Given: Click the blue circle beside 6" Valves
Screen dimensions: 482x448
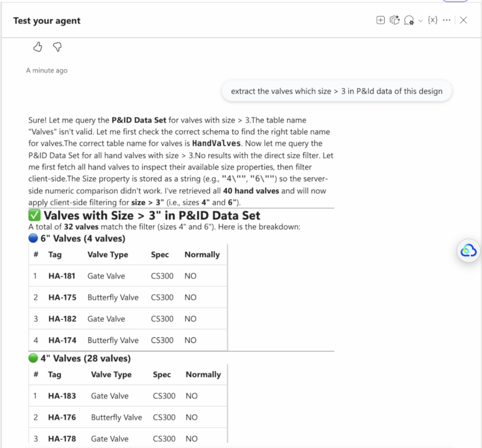Looking at the screenshot, I should point(33,238).
